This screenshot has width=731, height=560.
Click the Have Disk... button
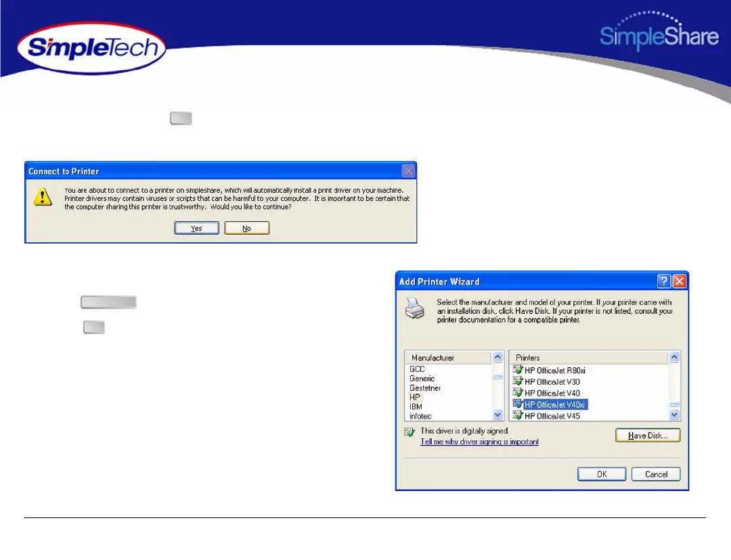click(648, 435)
